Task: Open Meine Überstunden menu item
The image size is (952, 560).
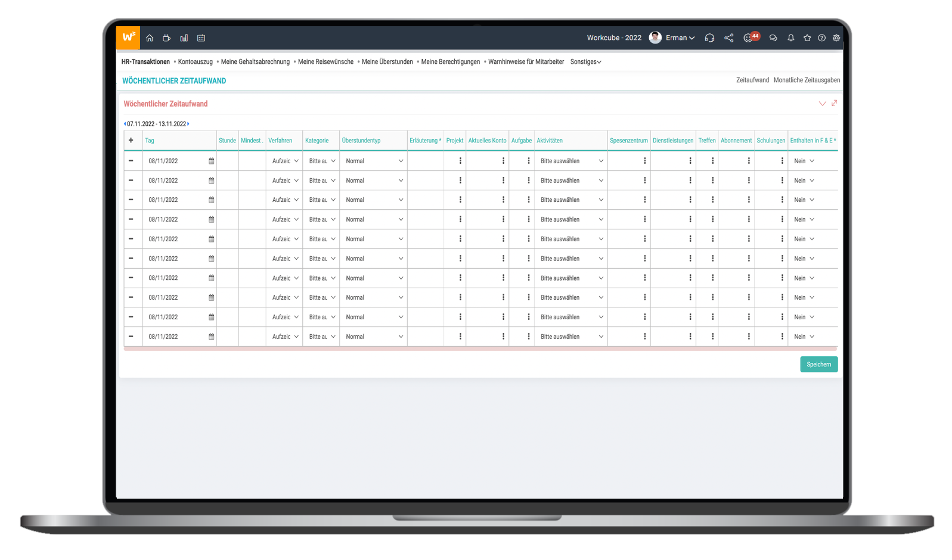Action: tap(387, 62)
